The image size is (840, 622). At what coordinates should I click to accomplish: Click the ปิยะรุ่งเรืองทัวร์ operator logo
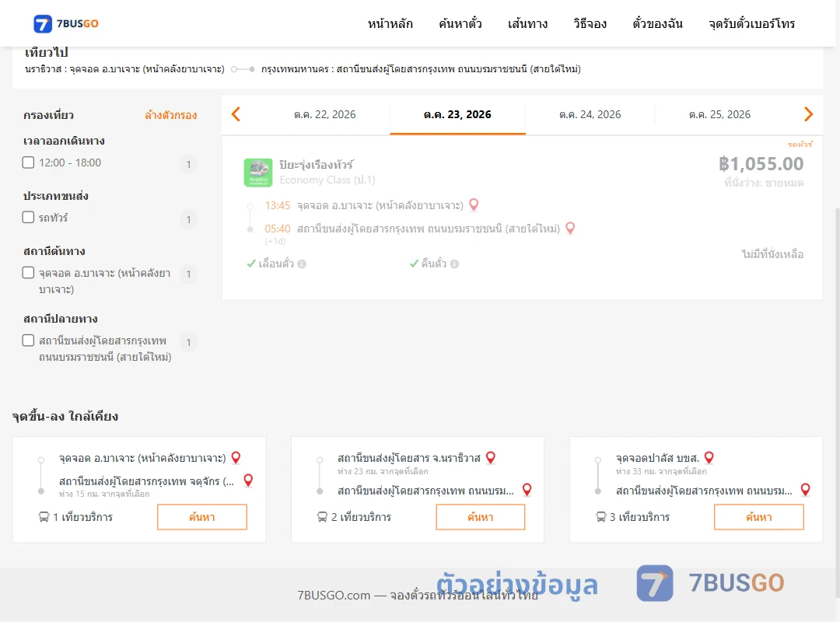click(258, 173)
